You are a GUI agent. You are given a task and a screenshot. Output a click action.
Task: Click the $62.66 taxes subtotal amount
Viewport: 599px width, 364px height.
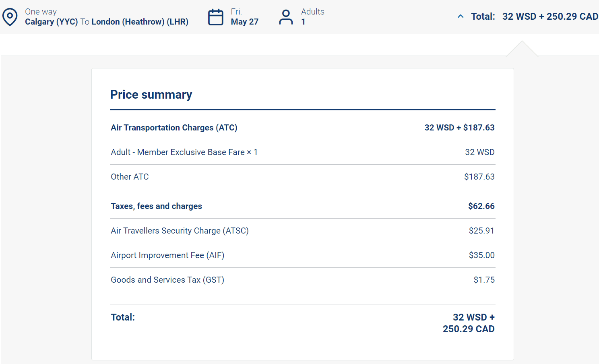[481, 206]
